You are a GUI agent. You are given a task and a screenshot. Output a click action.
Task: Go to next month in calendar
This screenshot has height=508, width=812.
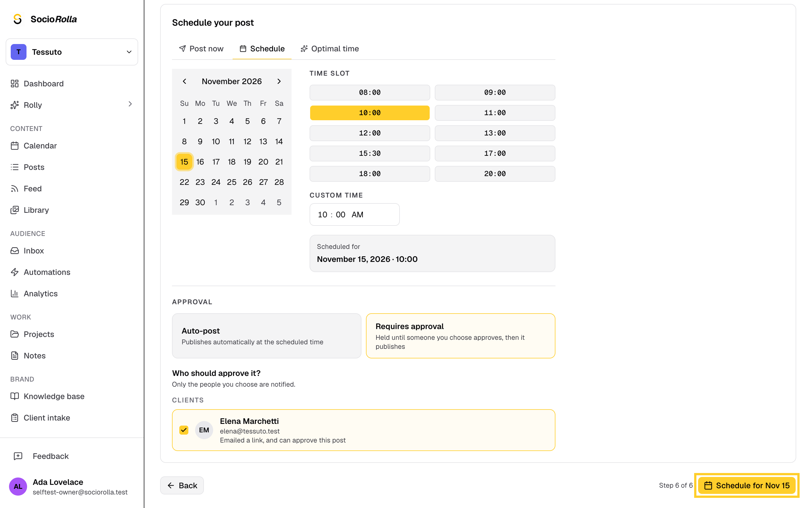279,81
